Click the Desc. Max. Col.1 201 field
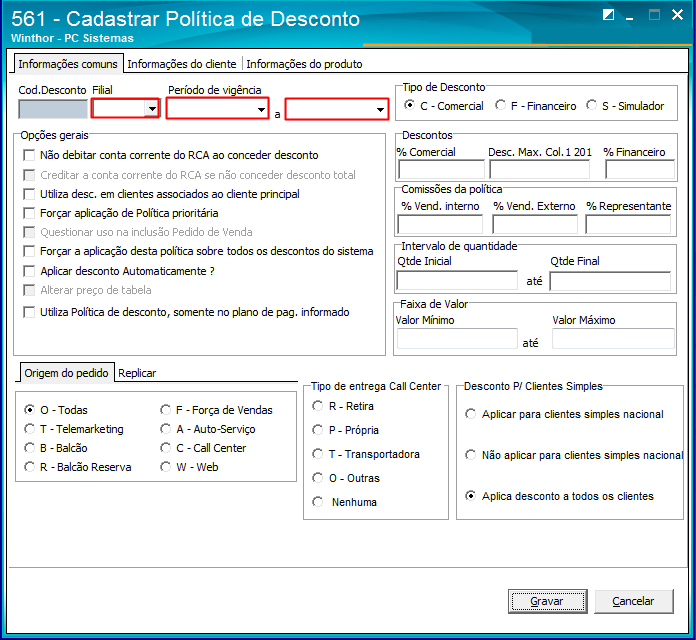 pyautogui.click(x=539, y=170)
